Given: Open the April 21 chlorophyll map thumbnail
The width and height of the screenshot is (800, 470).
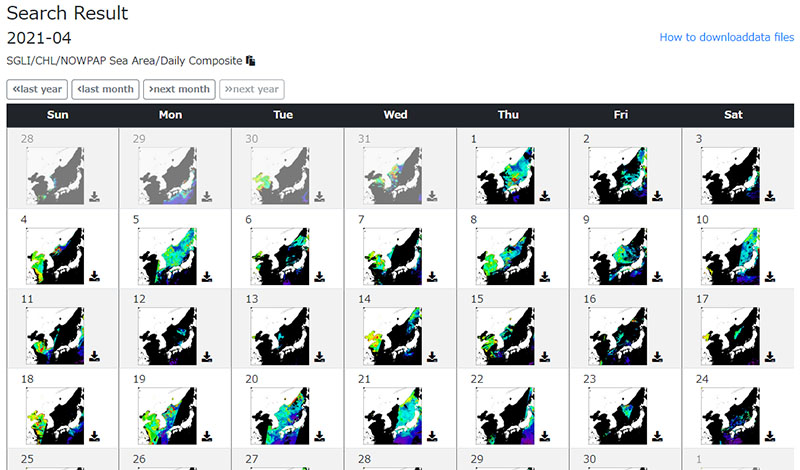Looking at the screenshot, I should (392, 415).
